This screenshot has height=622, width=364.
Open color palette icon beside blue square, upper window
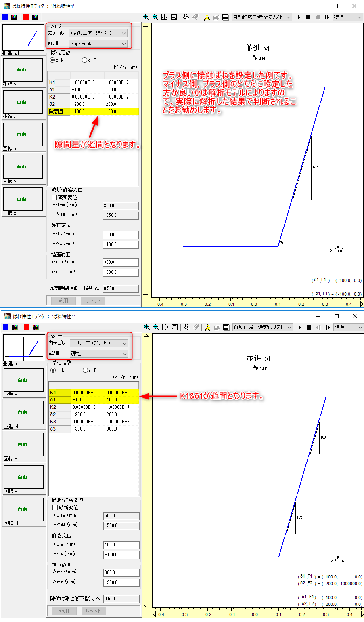(x=14, y=17)
